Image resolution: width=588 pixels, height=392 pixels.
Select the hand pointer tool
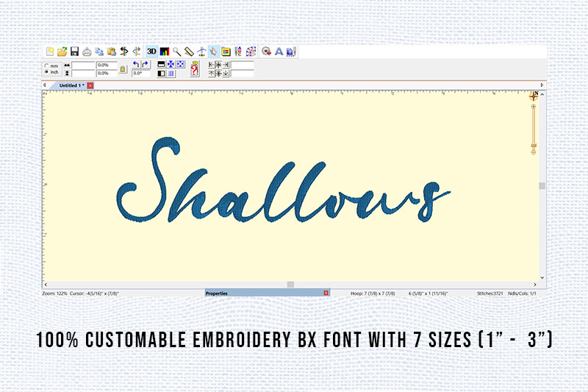click(214, 51)
